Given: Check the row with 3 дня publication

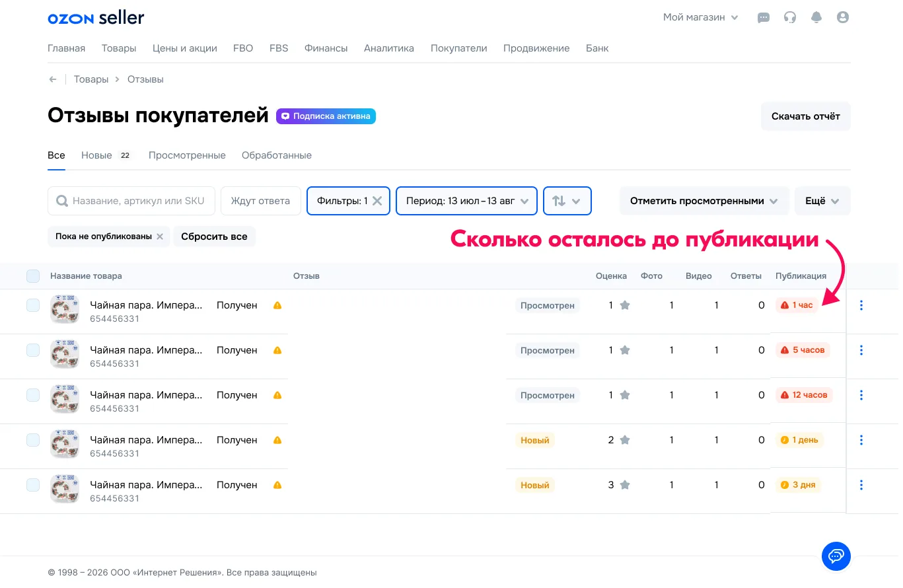Looking at the screenshot, I should 33,485.
